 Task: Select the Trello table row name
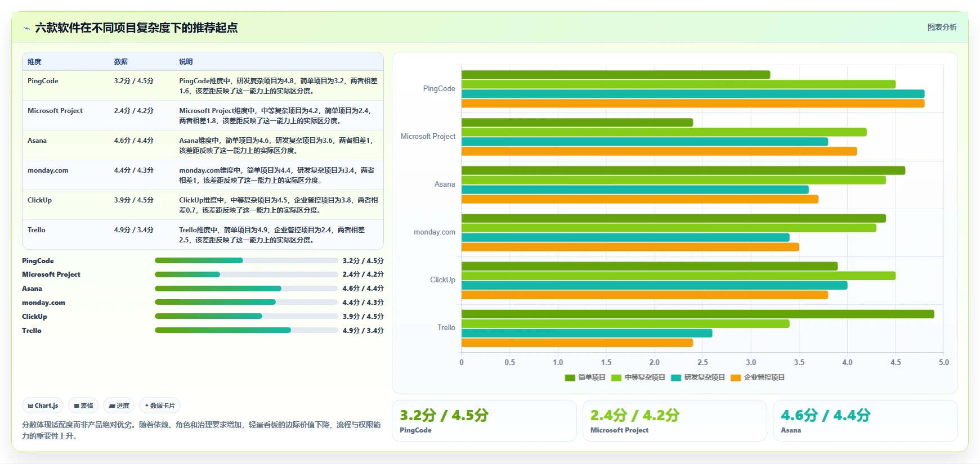pos(37,230)
